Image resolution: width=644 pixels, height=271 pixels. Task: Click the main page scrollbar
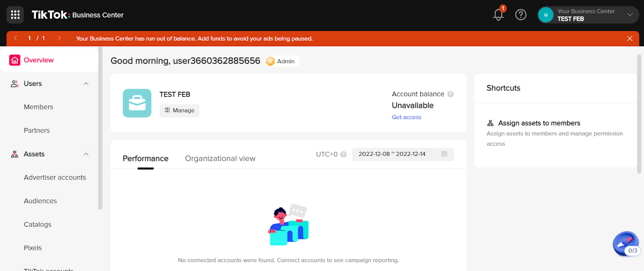[x=639, y=114]
